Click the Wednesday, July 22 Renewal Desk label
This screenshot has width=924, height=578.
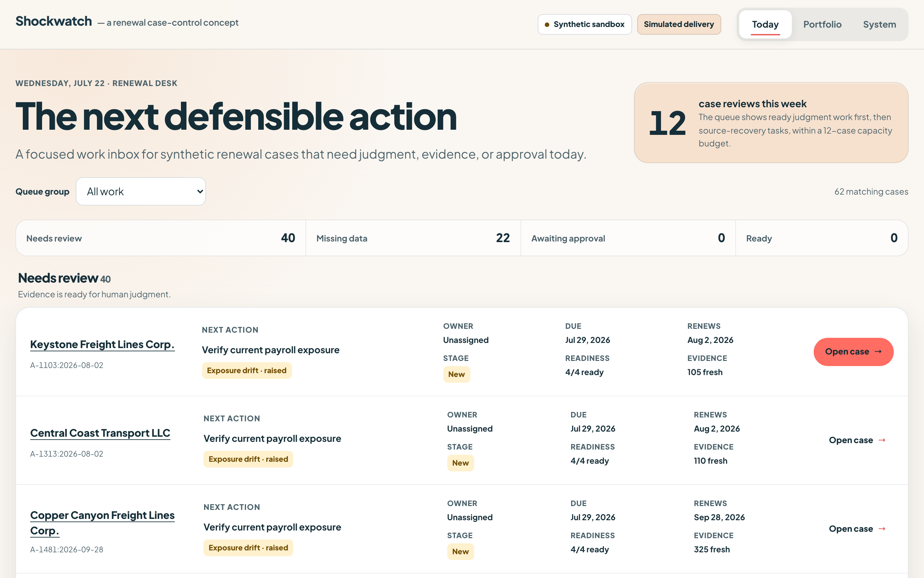click(96, 83)
